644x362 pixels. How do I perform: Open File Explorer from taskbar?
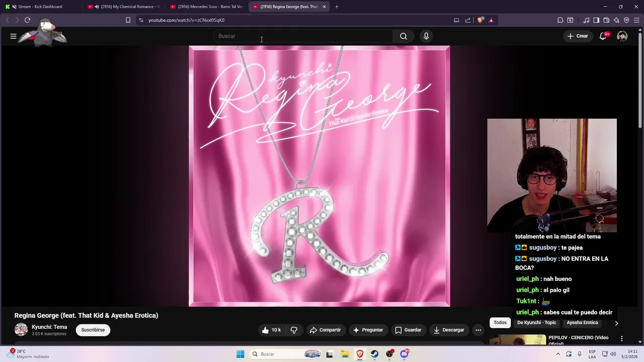[345, 354]
